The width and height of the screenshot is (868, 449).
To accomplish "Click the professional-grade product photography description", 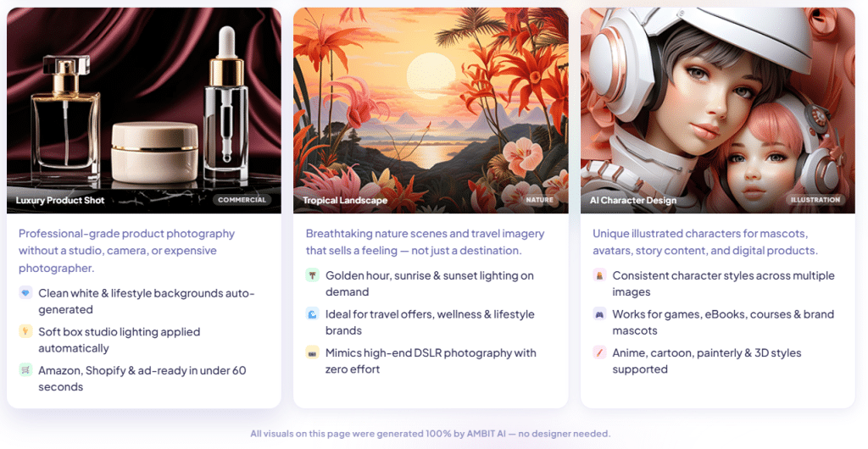I will [127, 251].
